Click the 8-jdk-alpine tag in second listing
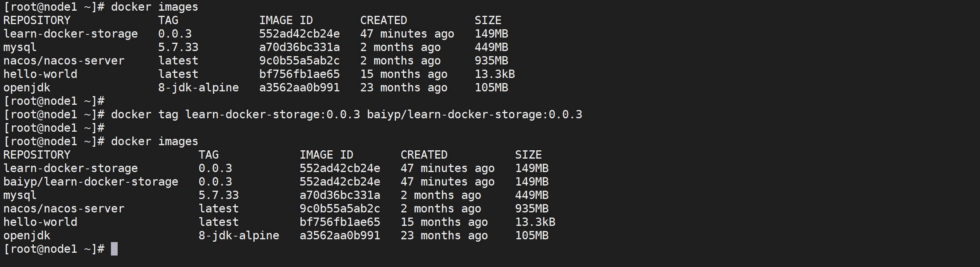 (x=239, y=236)
